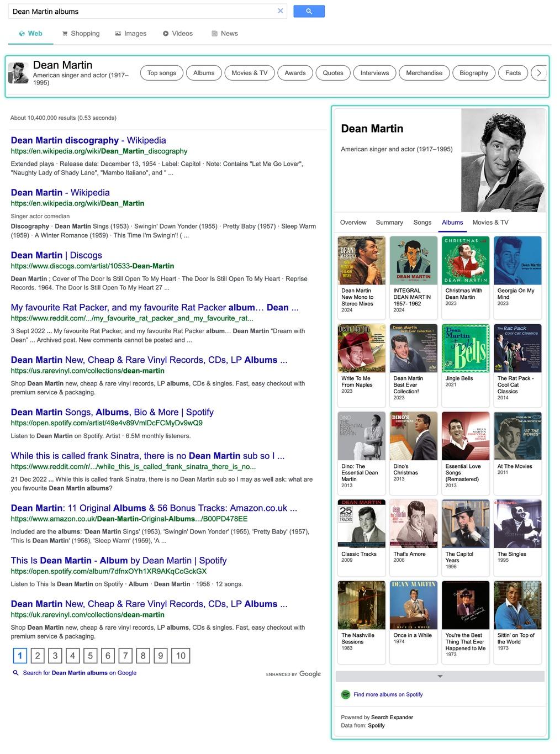
Task: Open The Singles album
Action: pyautogui.click(x=517, y=537)
